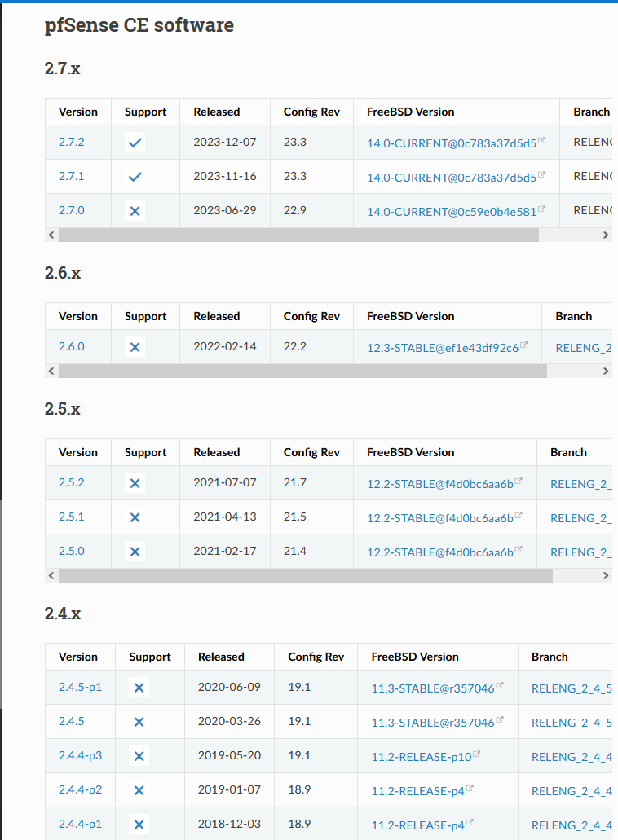Open 12.3-STABLE@ef1e43df92c6 FreeBSD link
The image size is (618, 840).
(x=447, y=348)
